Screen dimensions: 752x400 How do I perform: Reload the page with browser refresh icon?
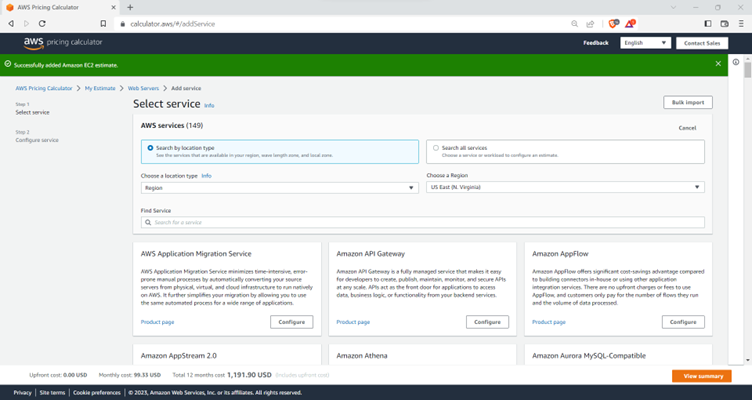42,23
